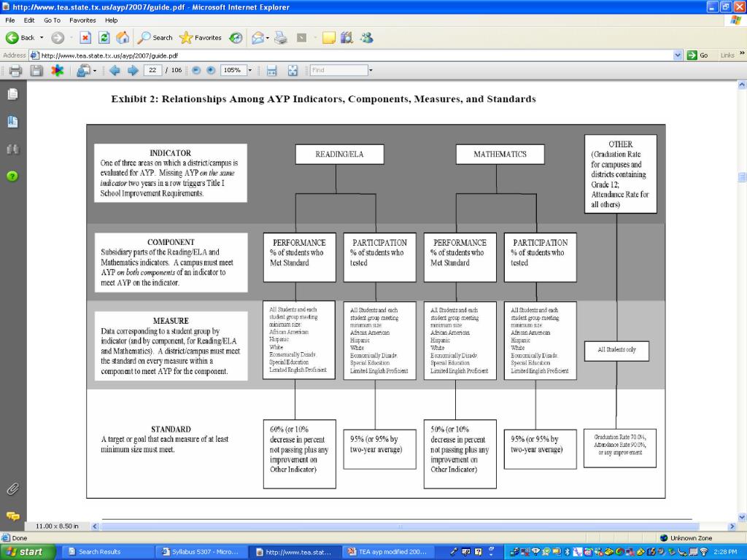This screenshot has height=560, width=747.
Task: Click the IE Forward arrow button
Action: click(58, 38)
